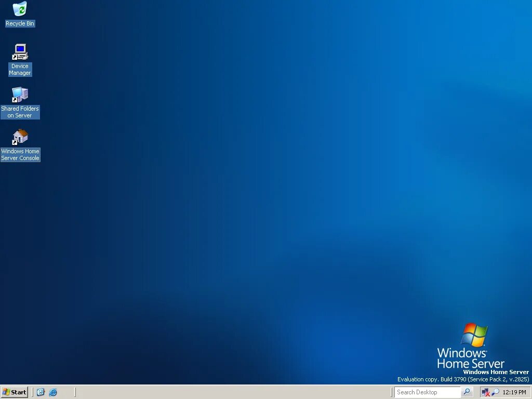Image resolution: width=532 pixels, height=399 pixels.
Task: Click the Show Desktop quick launch icon
Action: [41, 392]
